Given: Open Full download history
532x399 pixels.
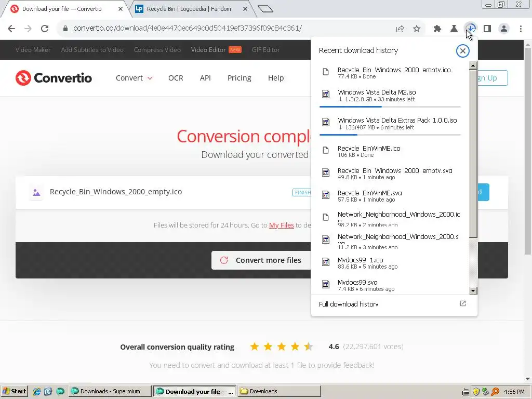Looking at the screenshot, I should pyautogui.click(x=349, y=304).
